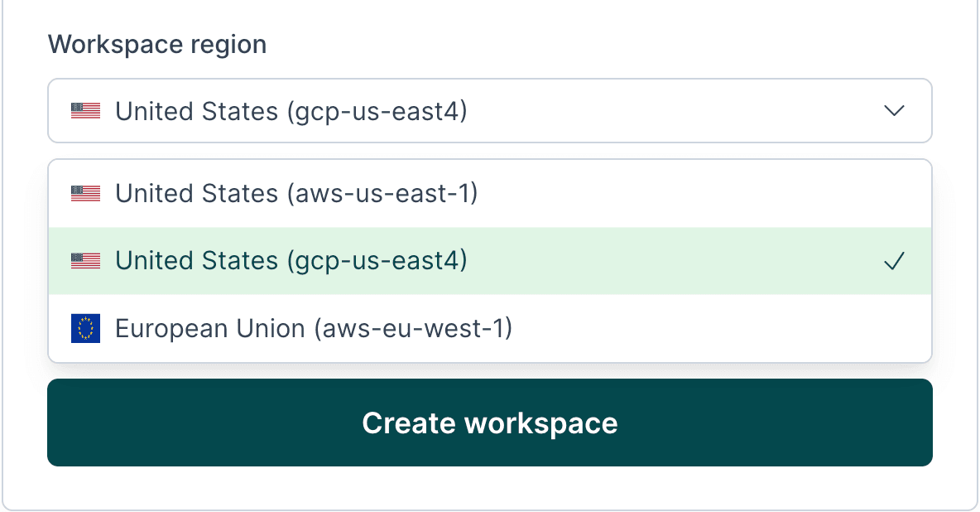Click the selected value text in region combo box
Viewport: 980px width, 512px height.
[291, 111]
